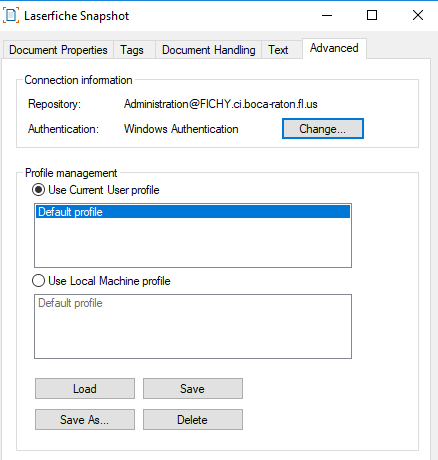
Task: Open the Text tab
Action: point(278,50)
